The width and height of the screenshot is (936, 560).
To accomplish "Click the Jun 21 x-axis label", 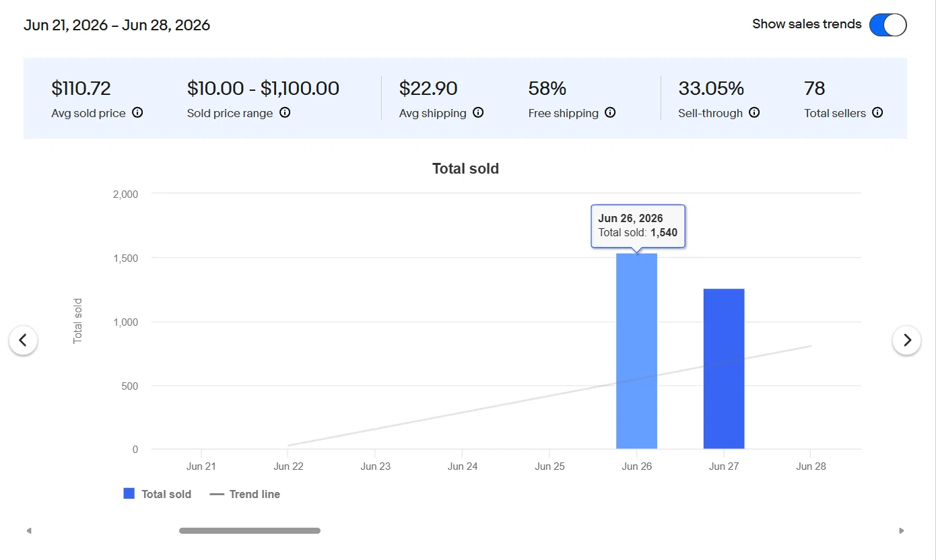I will pyautogui.click(x=201, y=466).
